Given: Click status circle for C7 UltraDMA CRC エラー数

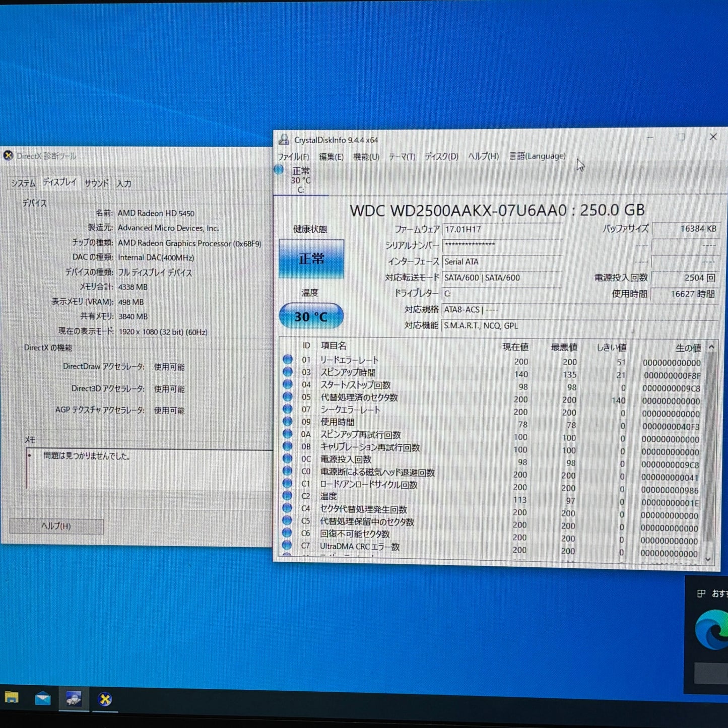Looking at the screenshot, I should [x=288, y=545].
